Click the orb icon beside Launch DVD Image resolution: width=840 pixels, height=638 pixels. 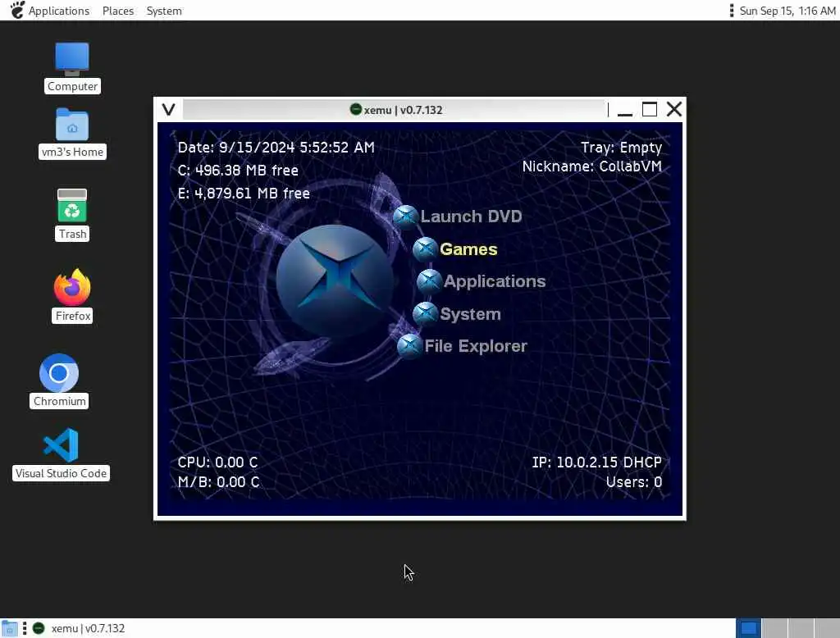click(405, 216)
